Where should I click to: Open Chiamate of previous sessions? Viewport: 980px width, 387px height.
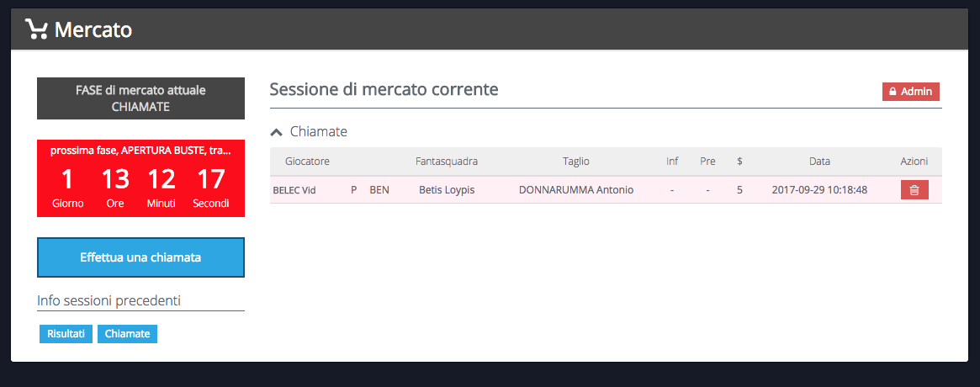[x=127, y=334]
